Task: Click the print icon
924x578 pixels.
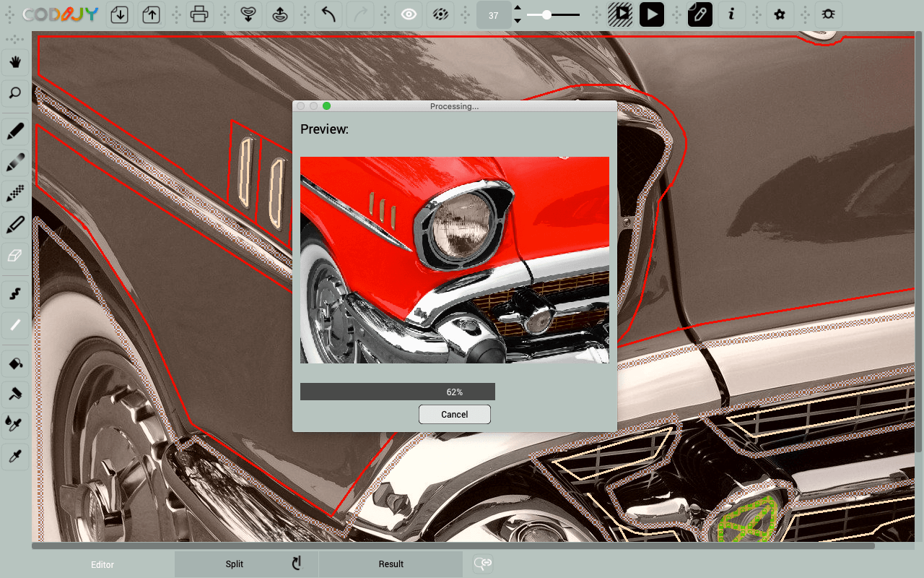Action: pos(200,14)
